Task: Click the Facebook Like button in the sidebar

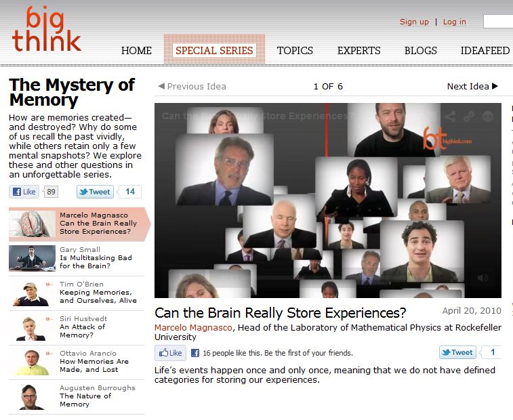Action: (x=24, y=192)
